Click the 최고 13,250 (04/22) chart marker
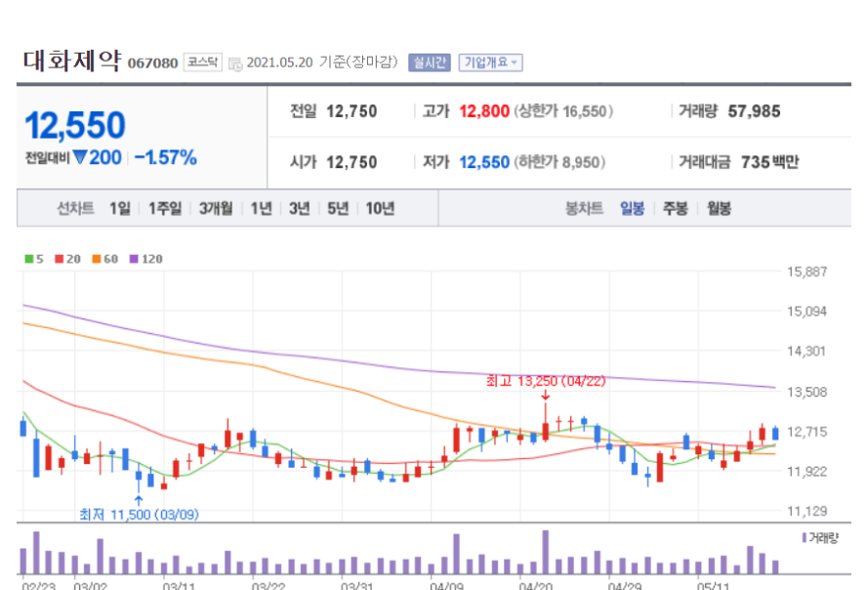Image resolution: width=868 pixels, height=590 pixels. [546, 381]
